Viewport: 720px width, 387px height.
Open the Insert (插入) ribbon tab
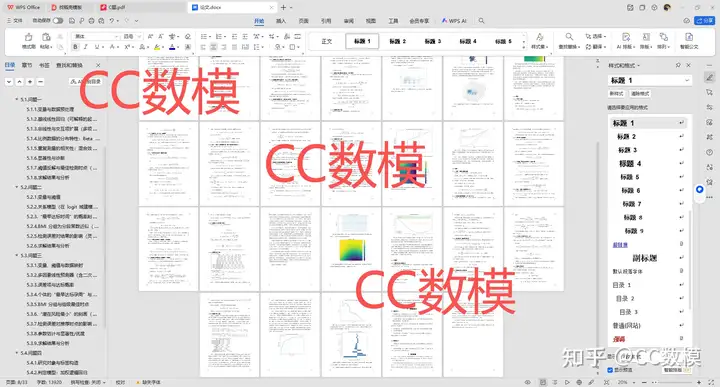[281, 21]
